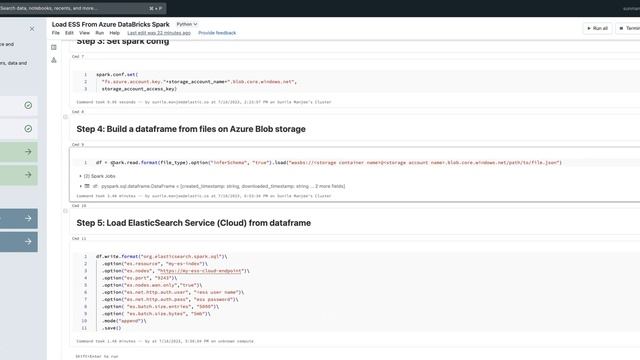Viewport: 640px width, 360px height.
Task: Open the Help menu
Action: [115, 33]
